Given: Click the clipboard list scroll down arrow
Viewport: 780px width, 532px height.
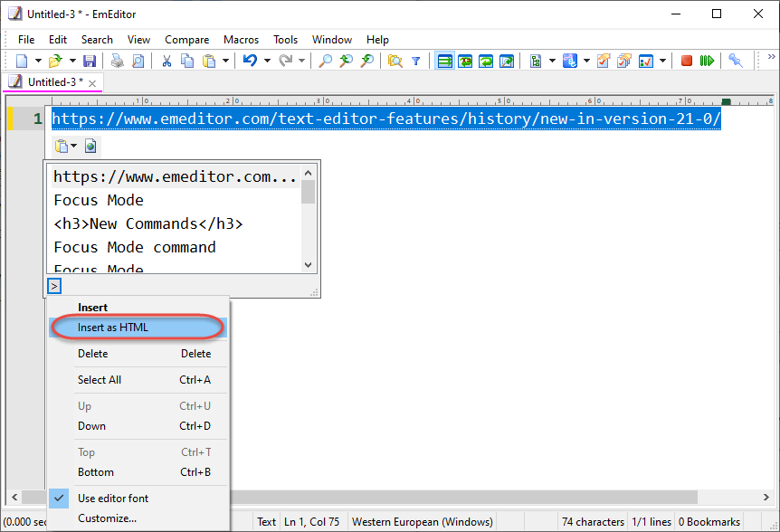Looking at the screenshot, I should coord(309,265).
